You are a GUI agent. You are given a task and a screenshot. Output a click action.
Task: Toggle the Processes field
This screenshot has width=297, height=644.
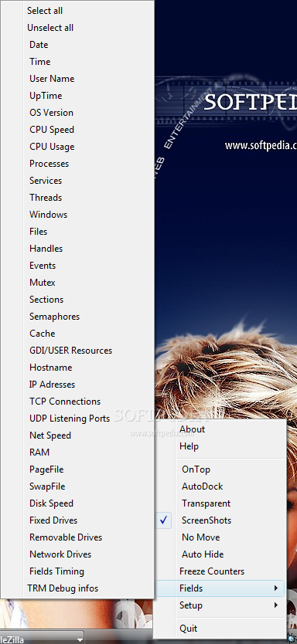click(x=77, y=164)
